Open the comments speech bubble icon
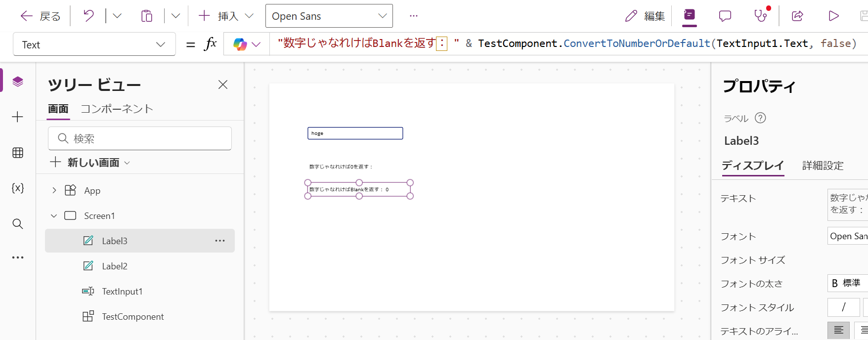The height and width of the screenshot is (340, 868). click(x=725, y=16)
